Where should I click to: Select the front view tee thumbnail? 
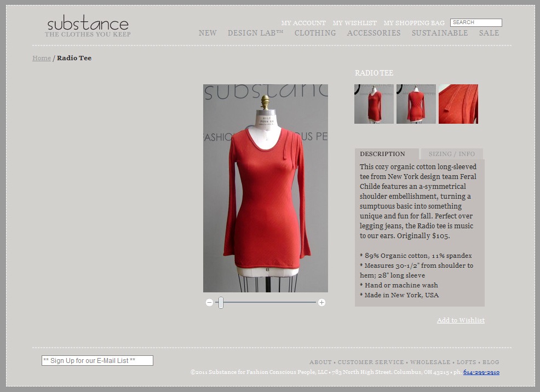click(374, 104)
